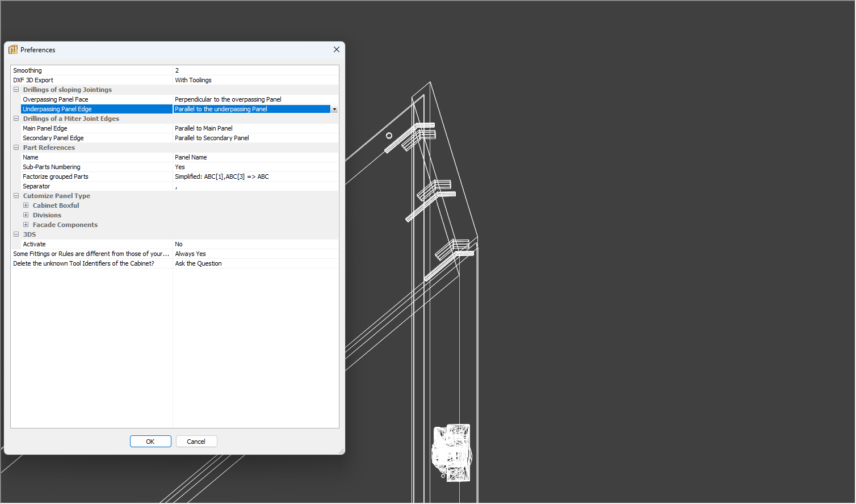Expand the Facade Components subsection
The width and height of the screenshot is (856, 504).
coord(26,224)
